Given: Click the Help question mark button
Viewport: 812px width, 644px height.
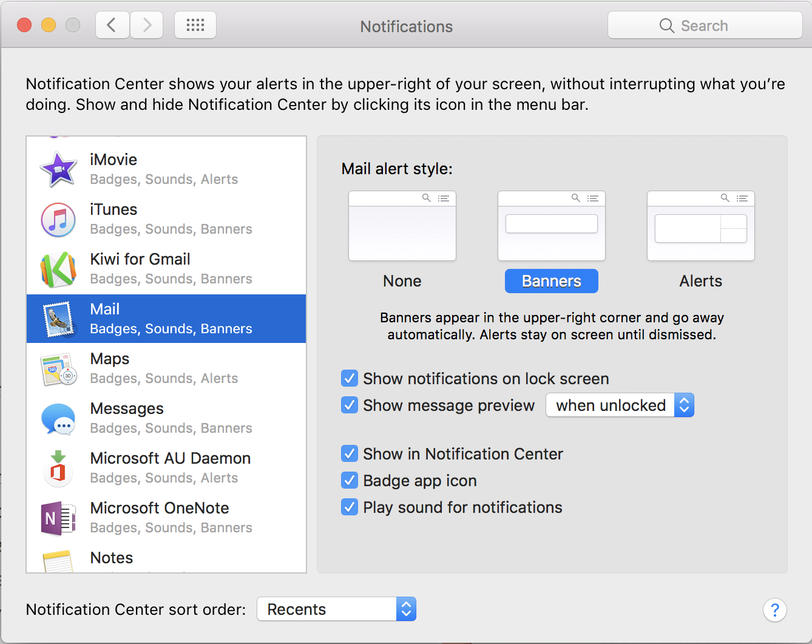Looking at the screenshot, I should click(x=775, y=610).
